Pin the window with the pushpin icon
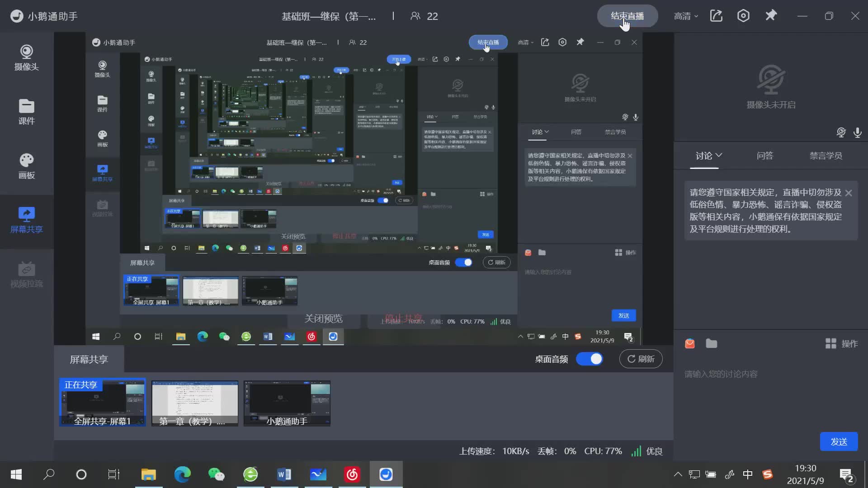The width and height of the screenshot is (868, 488). coord(771,16)
